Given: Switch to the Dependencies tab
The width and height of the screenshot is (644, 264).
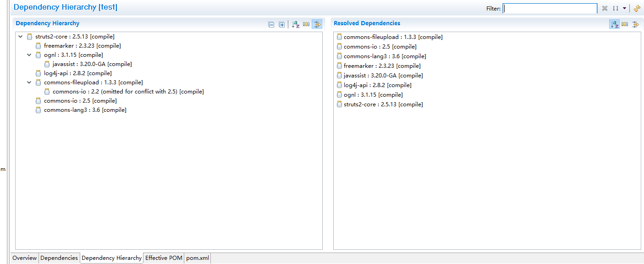Looking at the screenshot, I should point(59,258).
